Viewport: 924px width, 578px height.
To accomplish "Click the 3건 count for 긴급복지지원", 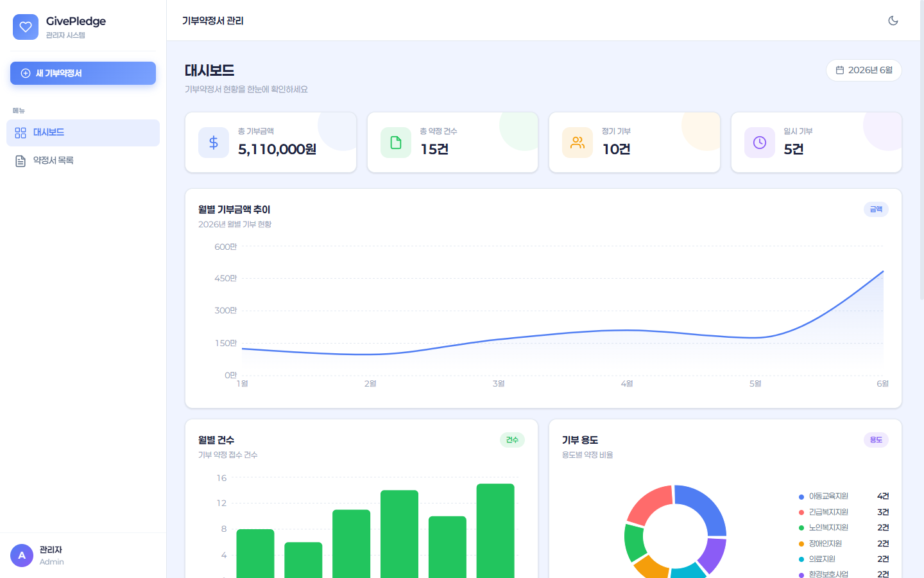I will click(x=883, y=512).
